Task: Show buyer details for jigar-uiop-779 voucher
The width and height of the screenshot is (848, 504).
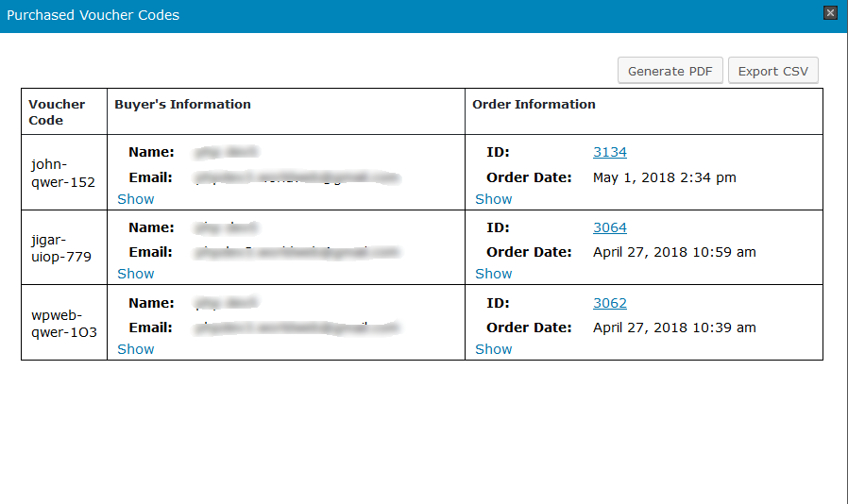Action: [135, 274]
